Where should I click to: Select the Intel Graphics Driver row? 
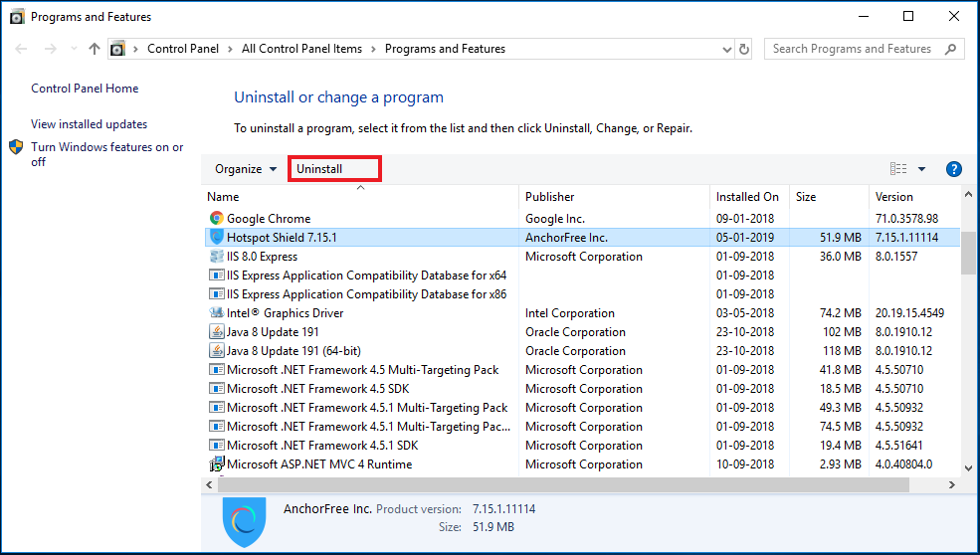[x=582, y=312]
